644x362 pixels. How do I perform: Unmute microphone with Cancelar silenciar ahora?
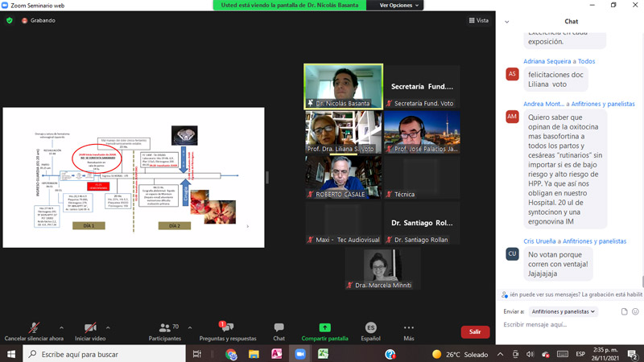click(34, 331)
